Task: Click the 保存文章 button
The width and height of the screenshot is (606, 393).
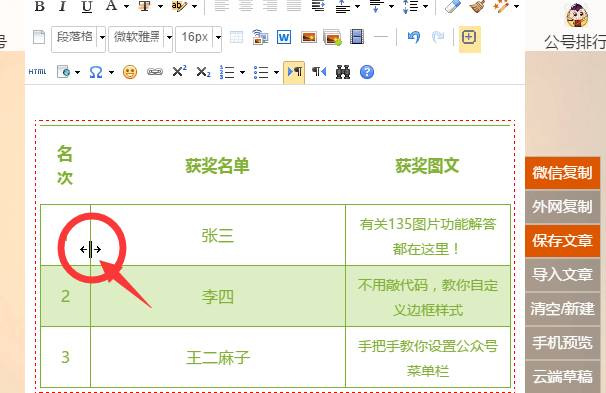Action: [562, 241]
